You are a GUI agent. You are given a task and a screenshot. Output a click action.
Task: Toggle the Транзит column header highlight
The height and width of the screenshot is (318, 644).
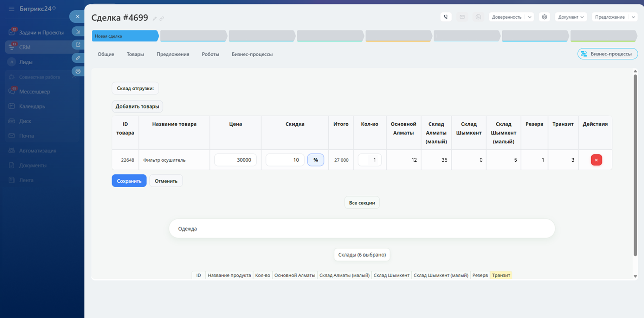pos(501,275)
